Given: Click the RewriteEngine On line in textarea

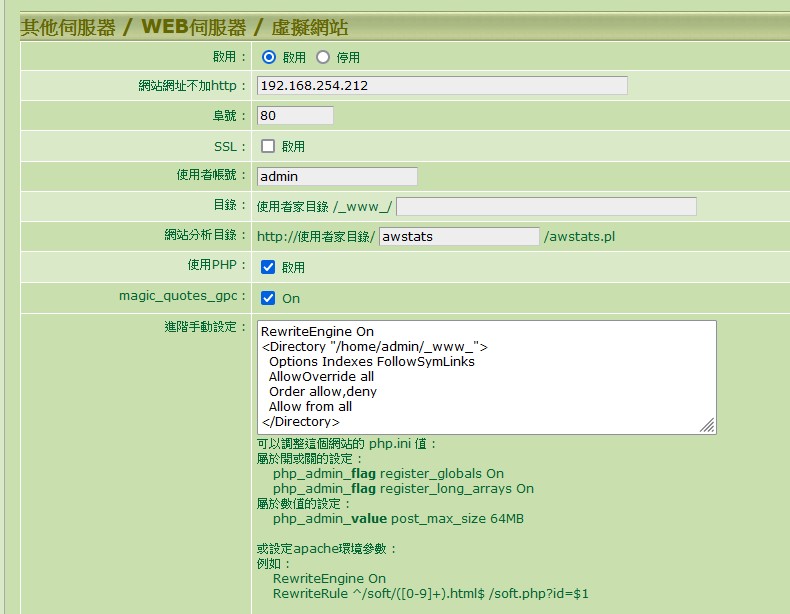Looking at the screenshot, I should pos(316,332).
